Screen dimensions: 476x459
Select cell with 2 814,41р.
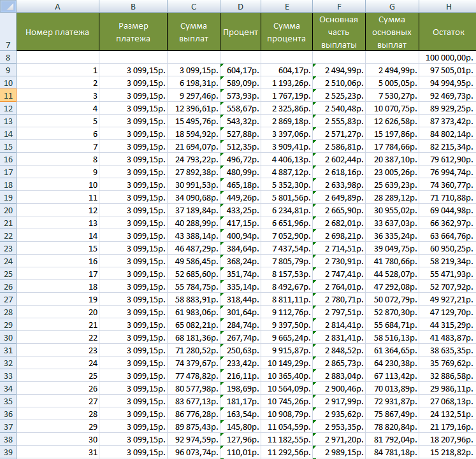(x=339, y=325)
